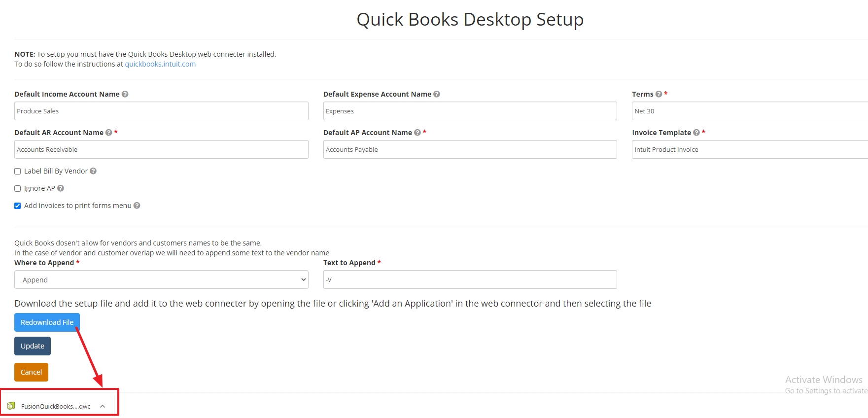868x418 pixels.
Task: Click help icon beside Default Expense Account Name
Action: (x=437, y=94)
